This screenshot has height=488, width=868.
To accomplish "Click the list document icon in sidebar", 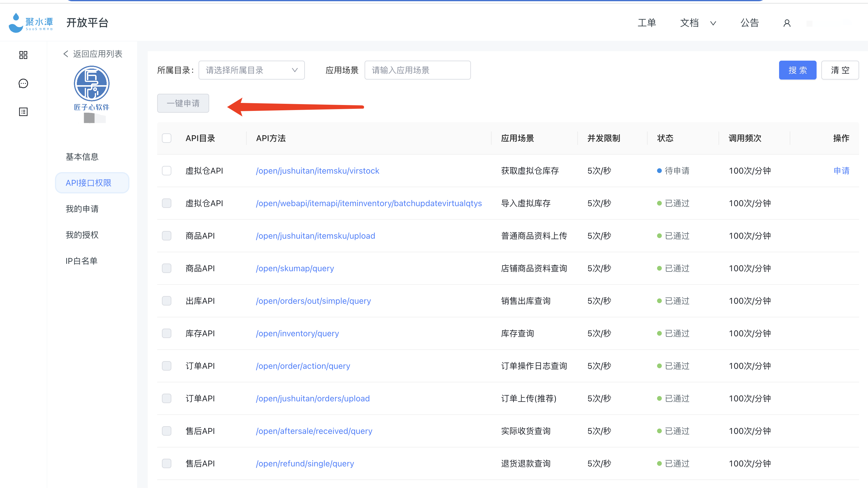I will pyautogui.click(x=23, y=112).
